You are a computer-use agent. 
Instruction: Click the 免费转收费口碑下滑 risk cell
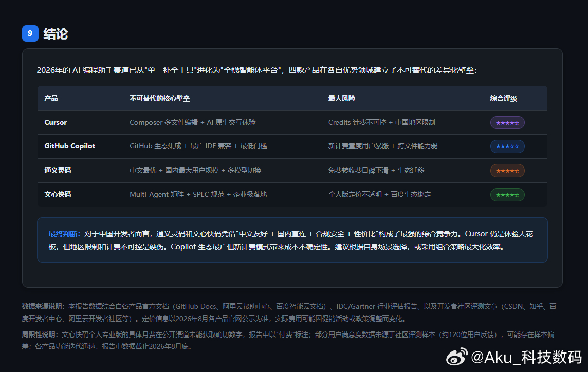coord(376,170)
